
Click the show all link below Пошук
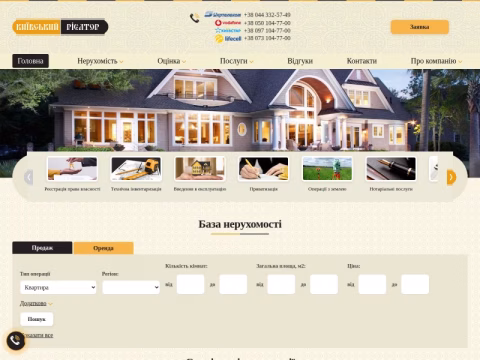pos(37,335)
